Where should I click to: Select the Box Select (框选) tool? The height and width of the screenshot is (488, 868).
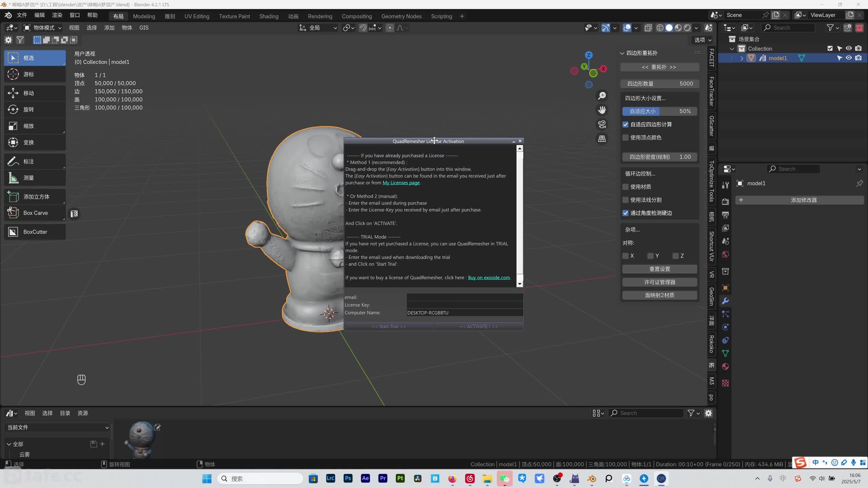pos(35,58)
